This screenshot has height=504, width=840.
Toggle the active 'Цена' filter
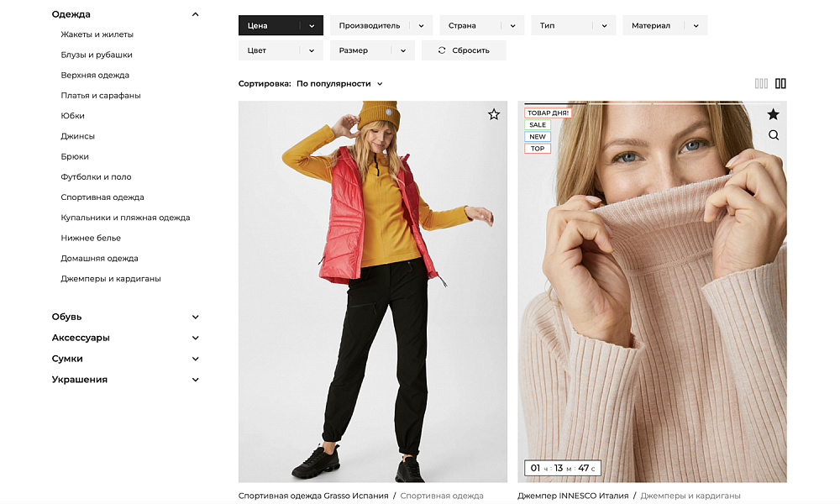[x=281, y=25]
